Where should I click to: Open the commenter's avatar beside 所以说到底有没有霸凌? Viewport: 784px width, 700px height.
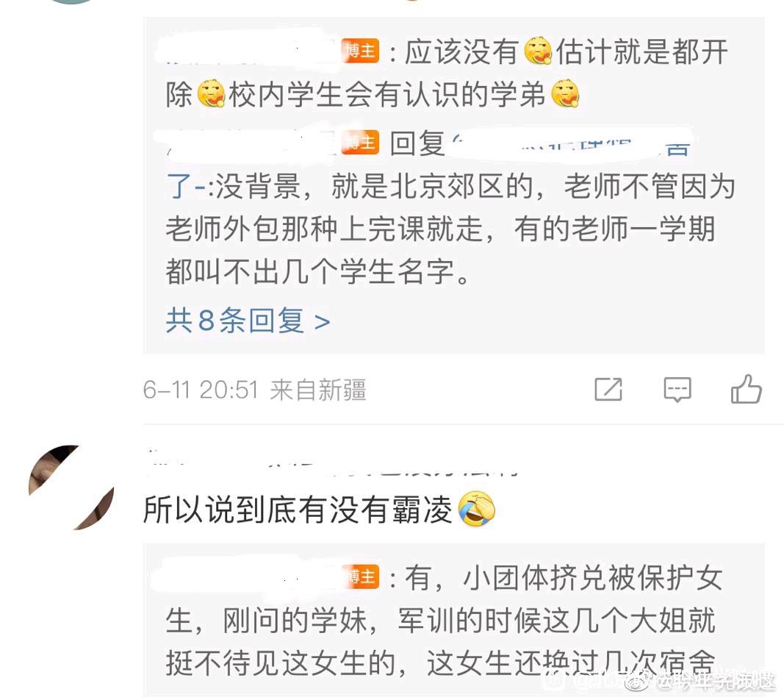(71, 488)
